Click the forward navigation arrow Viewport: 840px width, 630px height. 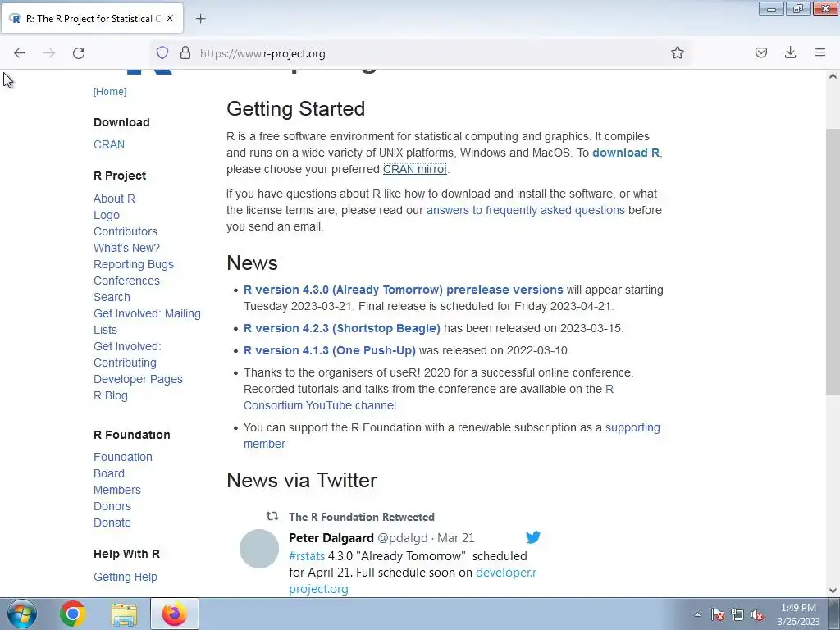(49, 53)
